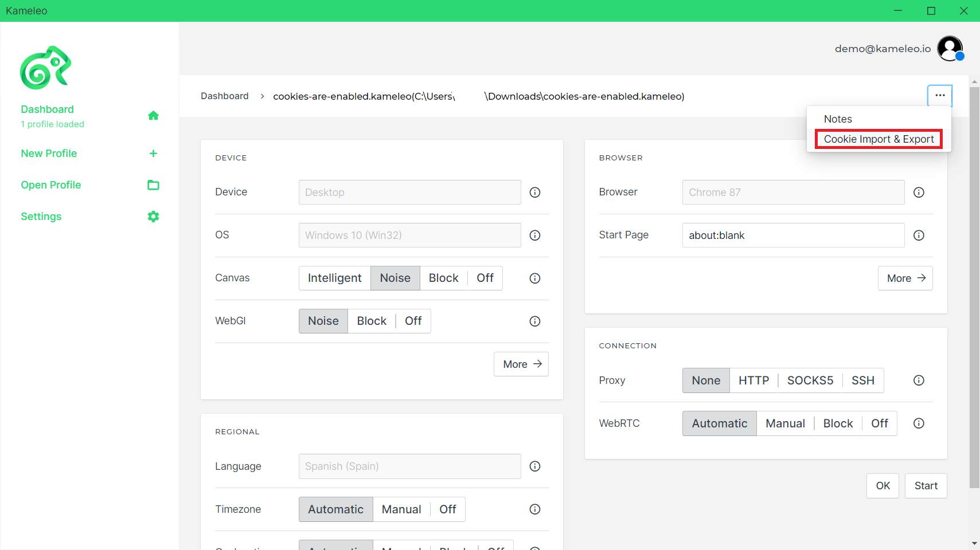The width and height of the screenshot is (980, 550).
Task: Set Canvas to Block
Action: (x=444, y=278)
